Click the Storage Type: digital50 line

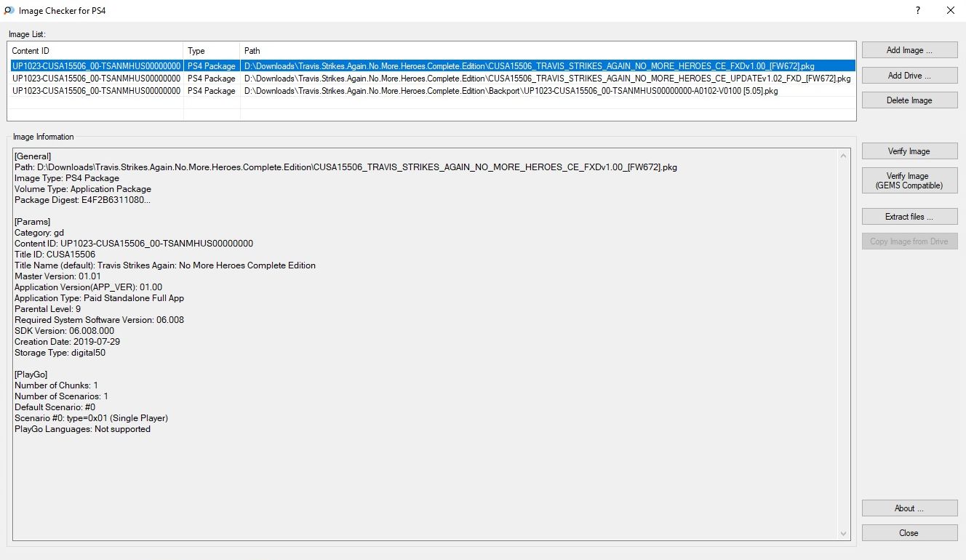(60, 353)
